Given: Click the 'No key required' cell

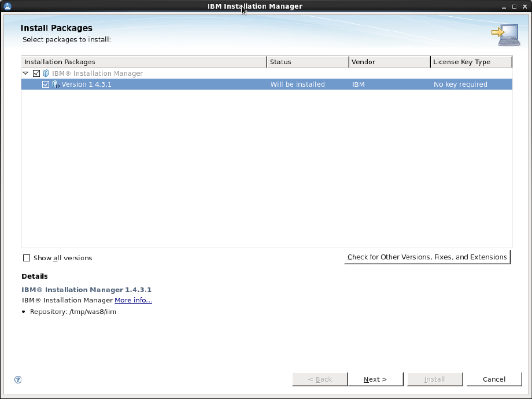Looking at the screenshot, I should pos(460,84).
